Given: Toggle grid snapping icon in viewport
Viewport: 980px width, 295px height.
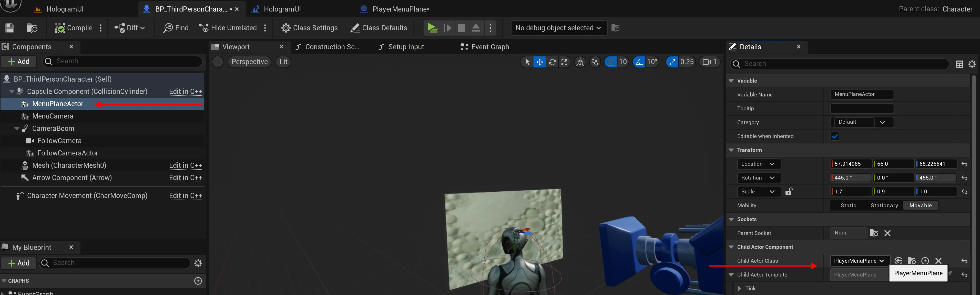Looking at the screenshot, I should coord(611,62).
